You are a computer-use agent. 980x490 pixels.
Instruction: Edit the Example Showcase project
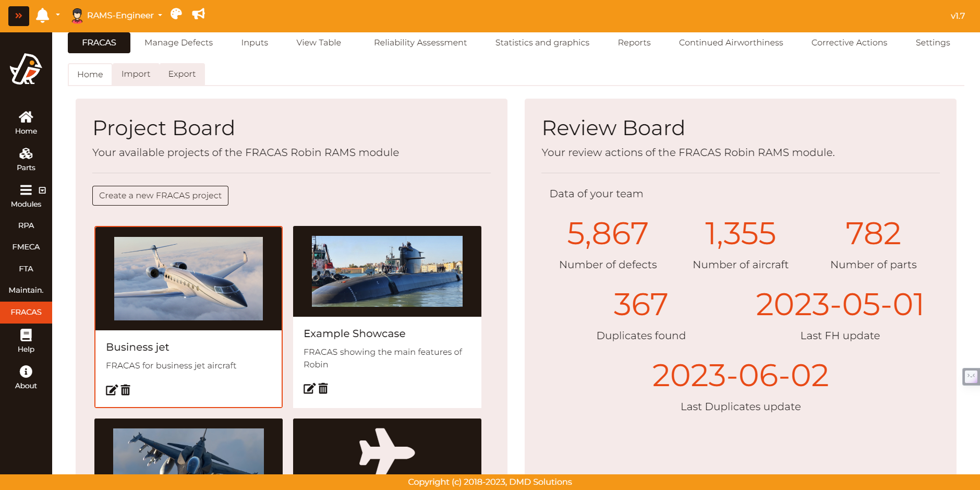click(309, 388)
